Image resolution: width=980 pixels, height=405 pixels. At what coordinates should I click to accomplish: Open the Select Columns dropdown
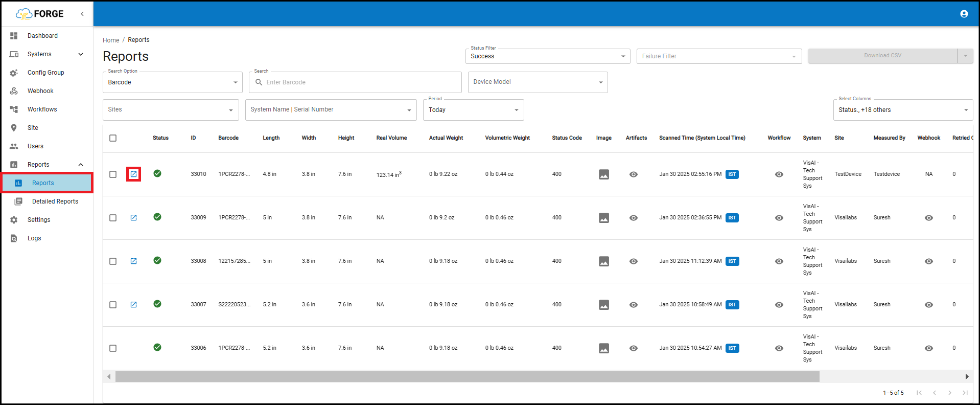point(902,110)
